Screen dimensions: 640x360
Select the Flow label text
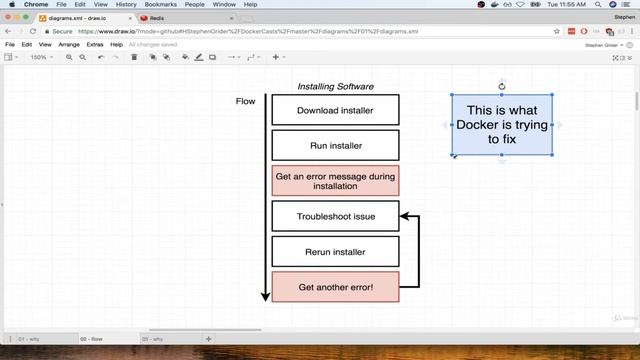245,101
